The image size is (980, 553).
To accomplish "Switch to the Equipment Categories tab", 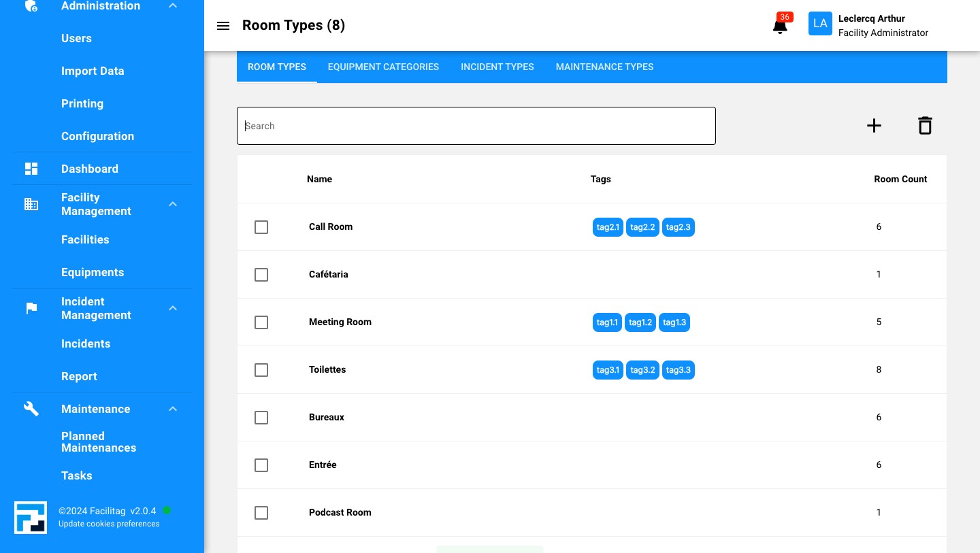I will (x=383, y=67).
